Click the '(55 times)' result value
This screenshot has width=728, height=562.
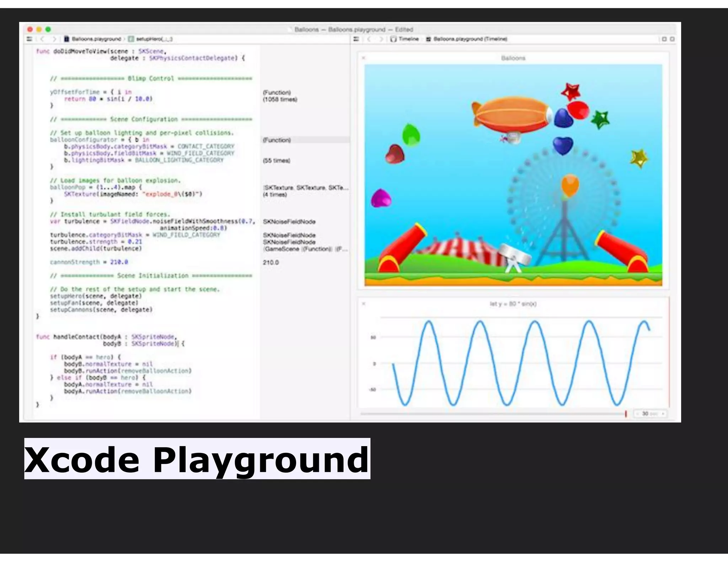coord(277,161)
